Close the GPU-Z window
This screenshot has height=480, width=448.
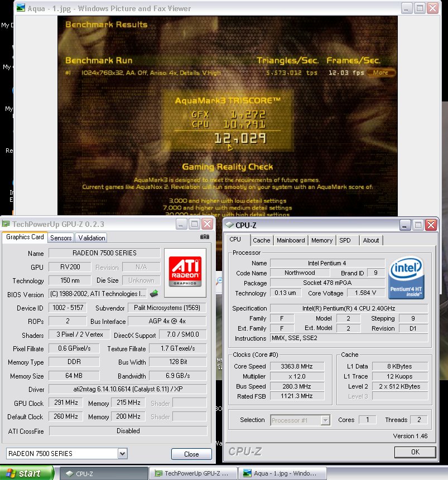tap(208, 224)
